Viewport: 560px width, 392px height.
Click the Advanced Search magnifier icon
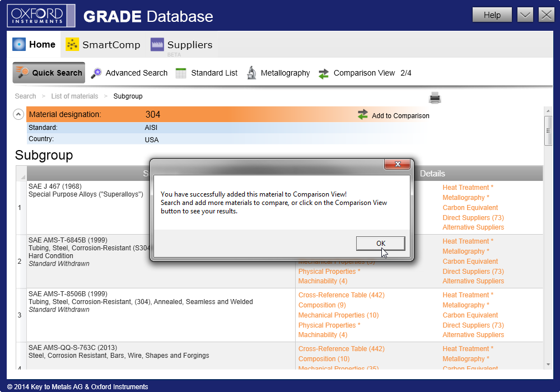click(96, 73)
